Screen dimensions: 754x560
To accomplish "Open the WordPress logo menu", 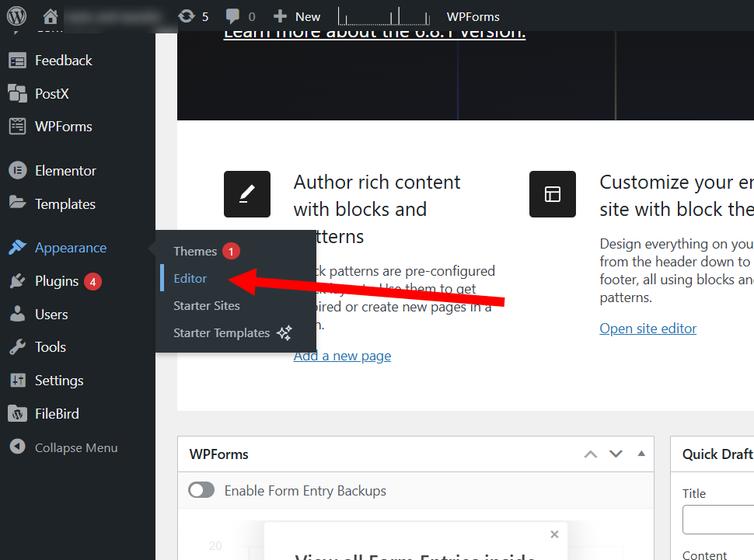I will click(x=16, y=16).
